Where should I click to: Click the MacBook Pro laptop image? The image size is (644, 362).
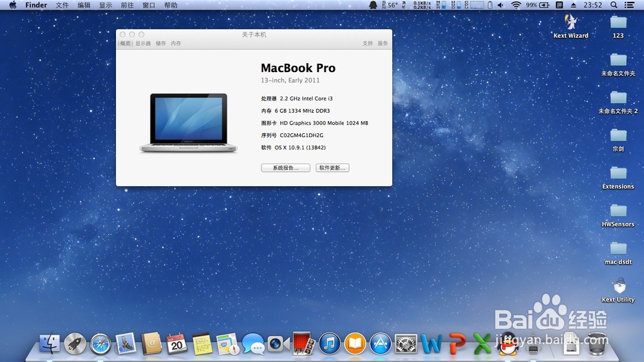[189, 123]
